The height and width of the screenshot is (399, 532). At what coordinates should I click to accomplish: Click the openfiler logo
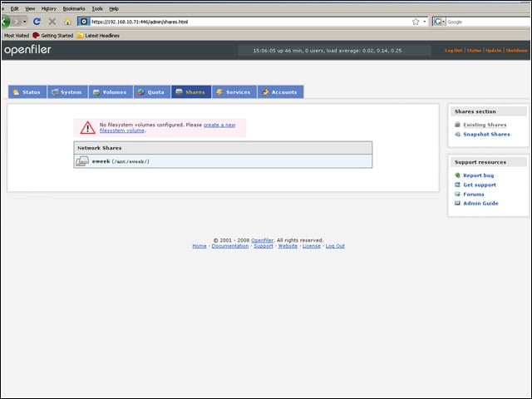coord(27,50)
